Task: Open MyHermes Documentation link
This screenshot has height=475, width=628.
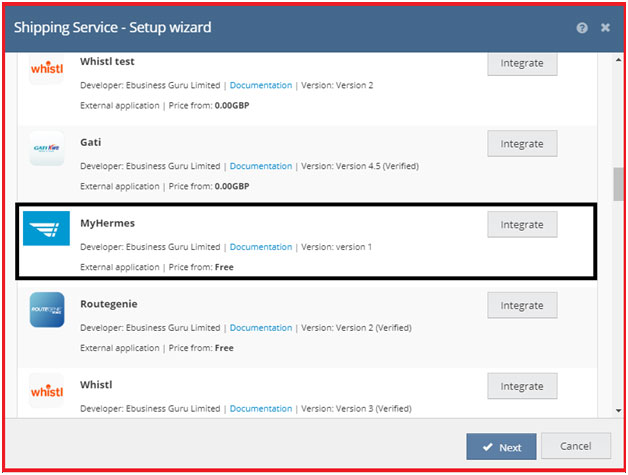Action: click(x=261, y=247)
